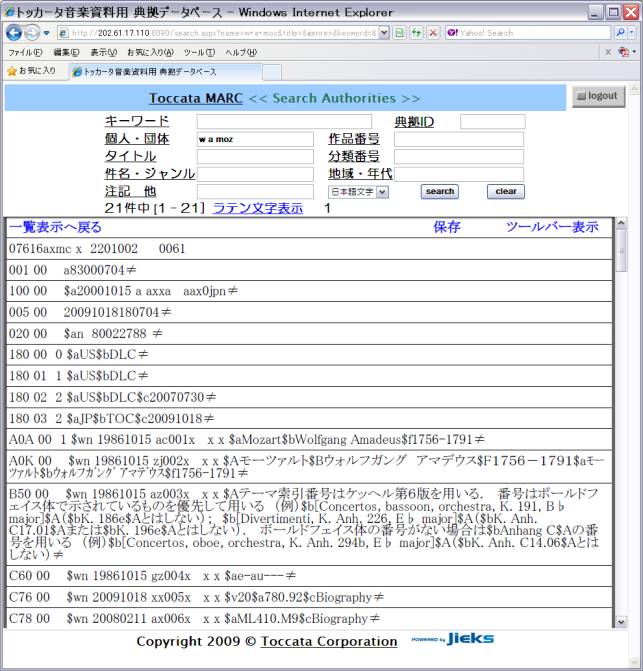Click the タイトル input field

(x=255, y=157)
